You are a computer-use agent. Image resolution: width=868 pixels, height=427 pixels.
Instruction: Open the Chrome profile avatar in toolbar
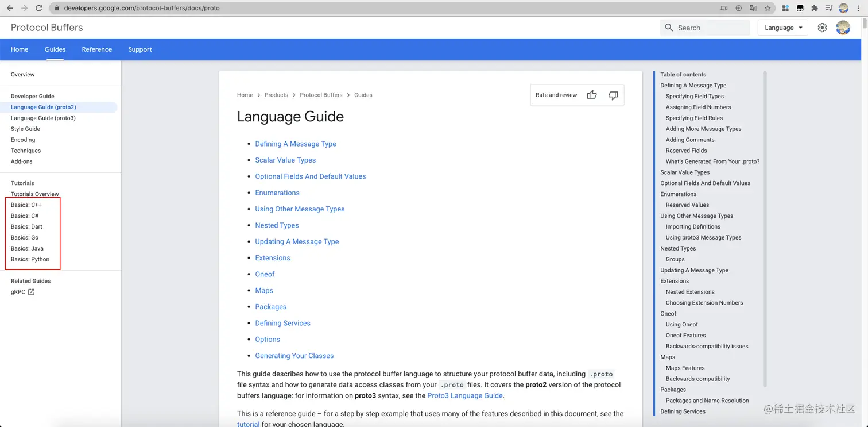coord(843,8)
